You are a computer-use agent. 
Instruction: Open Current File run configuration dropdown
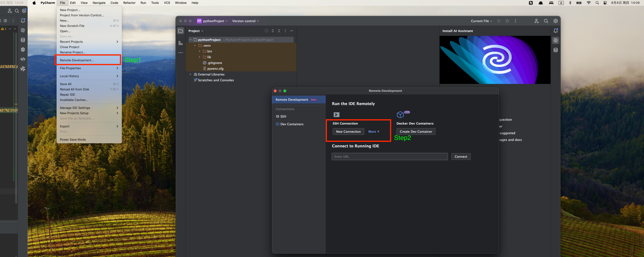(x=481, y=21)
